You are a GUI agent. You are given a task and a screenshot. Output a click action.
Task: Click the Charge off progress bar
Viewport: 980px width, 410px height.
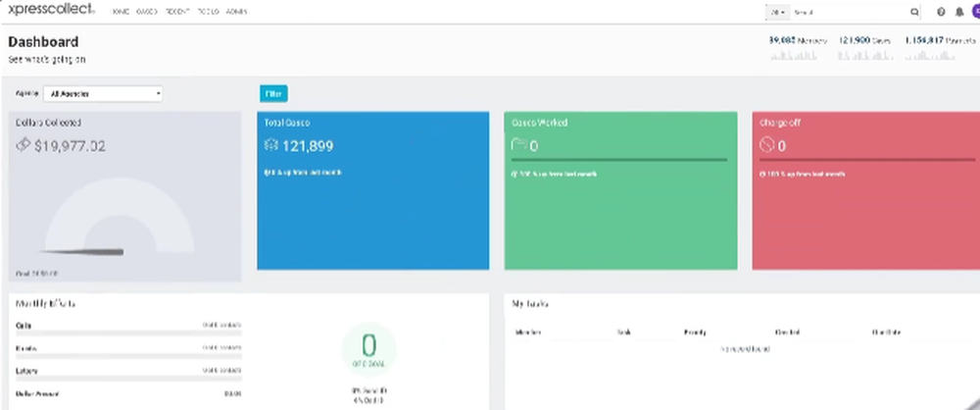click(x=867, y=160)
